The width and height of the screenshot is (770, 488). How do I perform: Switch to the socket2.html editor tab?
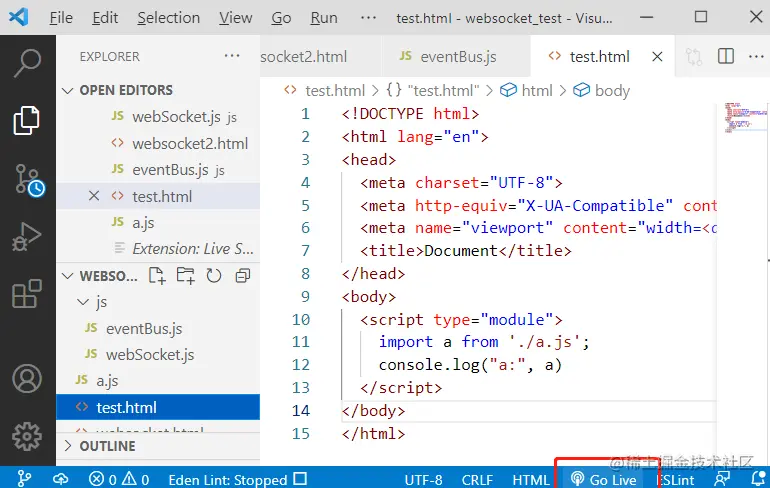(320, 56)
